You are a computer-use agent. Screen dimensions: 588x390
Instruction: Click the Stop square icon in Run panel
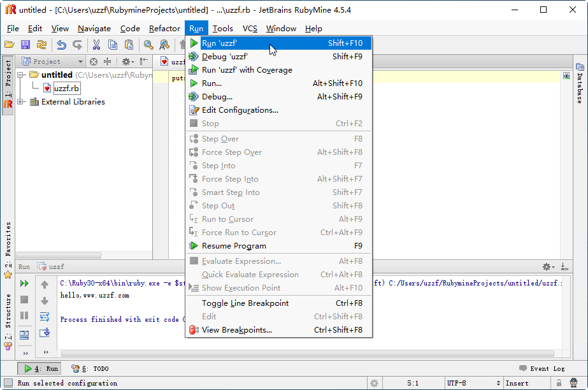24,300
